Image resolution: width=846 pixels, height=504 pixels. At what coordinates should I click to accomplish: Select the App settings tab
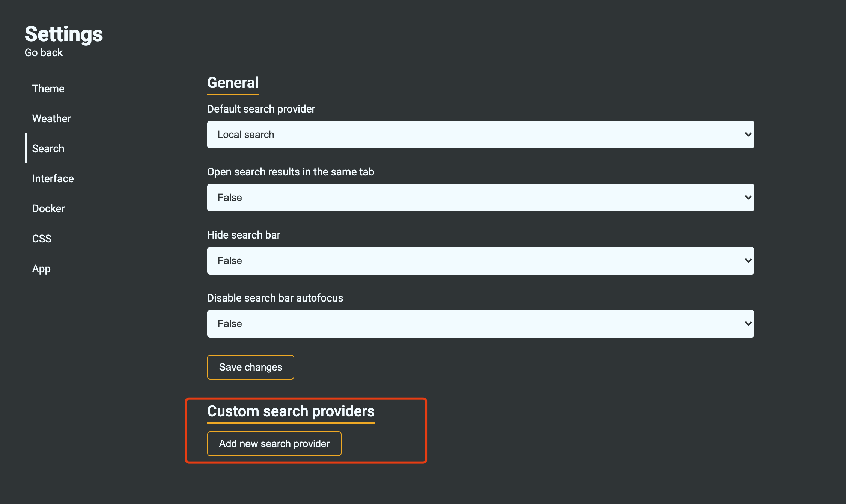coord(41,268)
